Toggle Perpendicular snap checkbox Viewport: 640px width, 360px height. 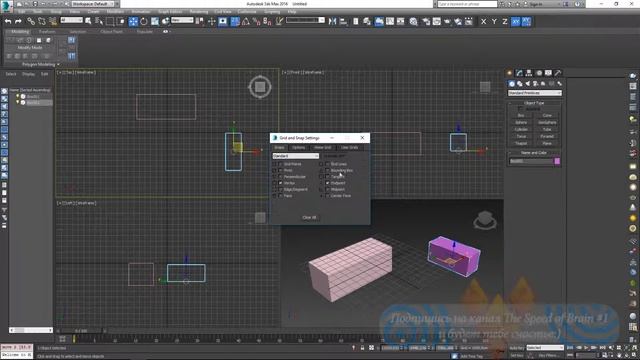click(280, 177)
